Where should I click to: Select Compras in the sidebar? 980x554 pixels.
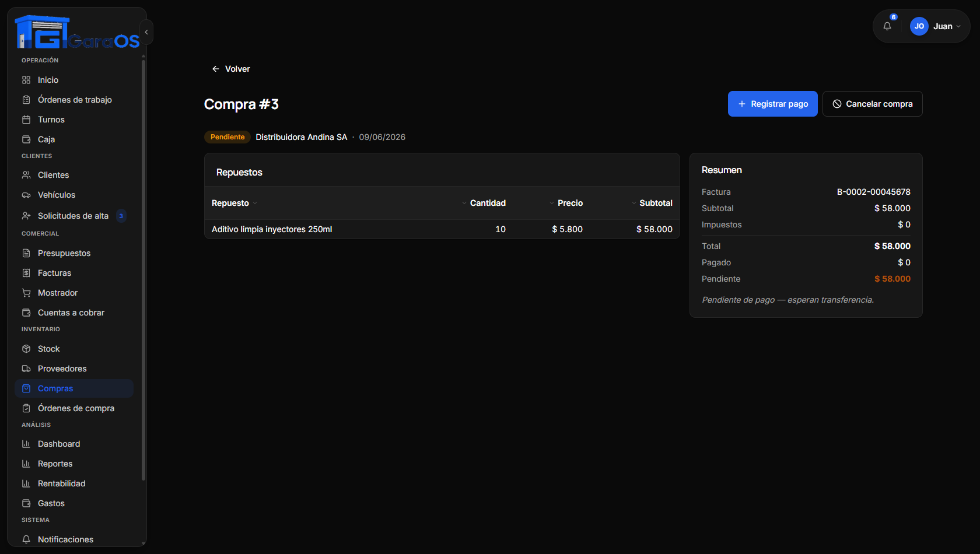pos(74,388)
